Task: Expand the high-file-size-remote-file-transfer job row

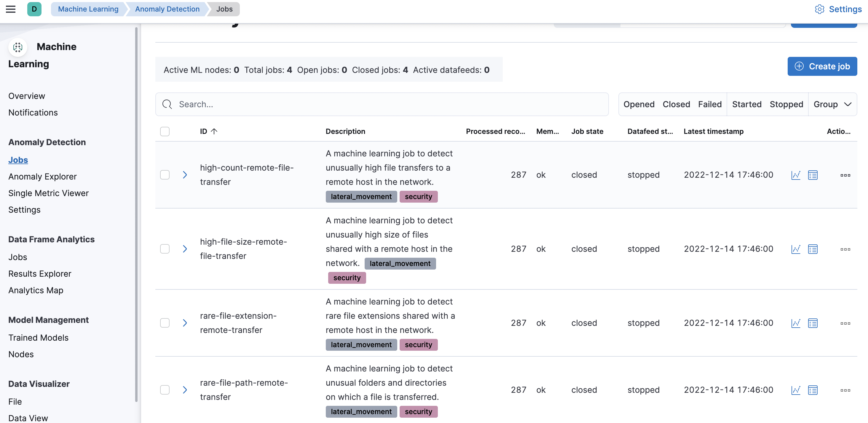Action: click(185, 249)
